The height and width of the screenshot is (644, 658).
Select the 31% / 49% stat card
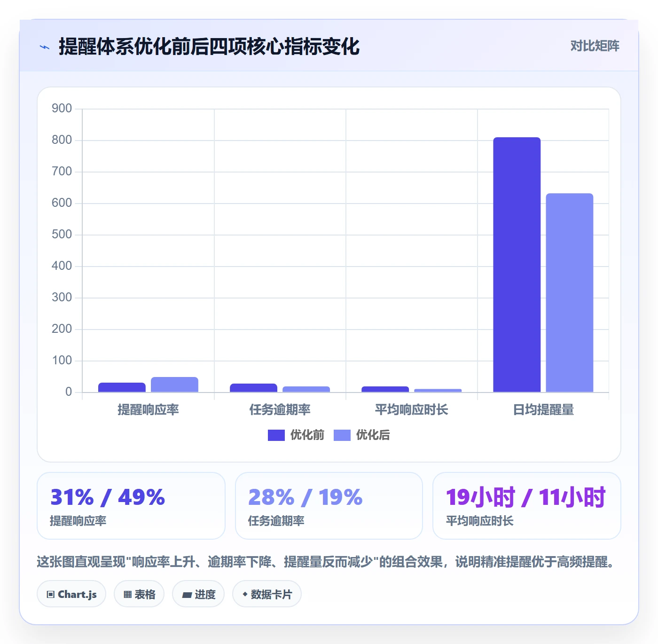(x=131, y=506)
